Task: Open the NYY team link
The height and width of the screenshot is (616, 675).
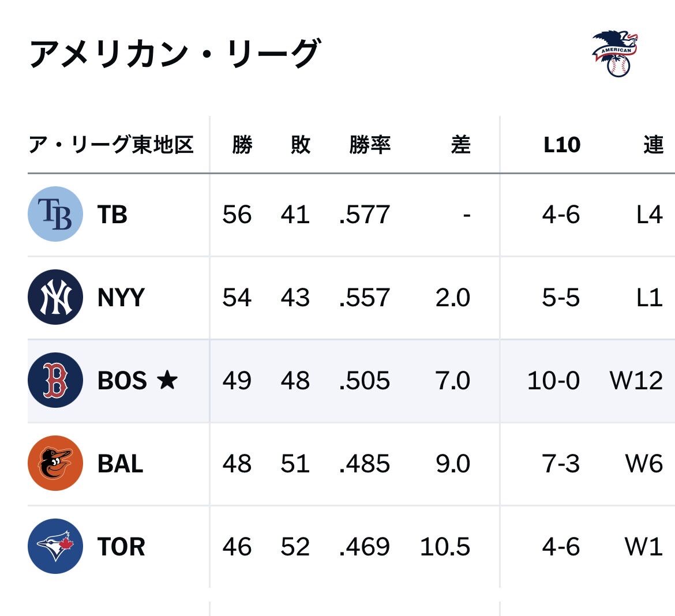Action: [121, 298]
